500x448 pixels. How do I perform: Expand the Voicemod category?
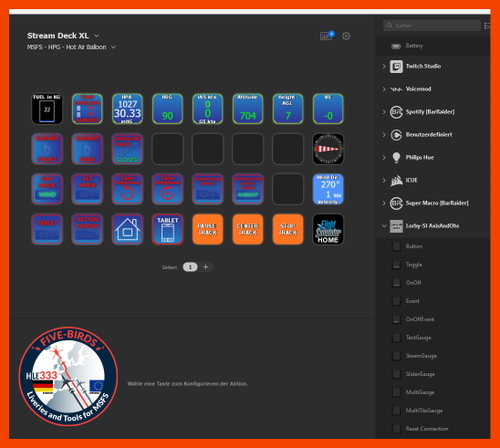click(384, 89)
